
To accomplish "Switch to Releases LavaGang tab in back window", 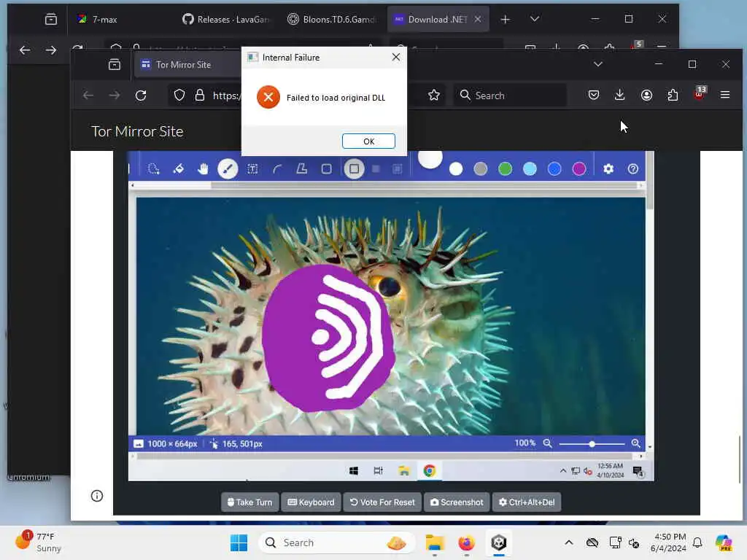I will [x=227, y=19].
